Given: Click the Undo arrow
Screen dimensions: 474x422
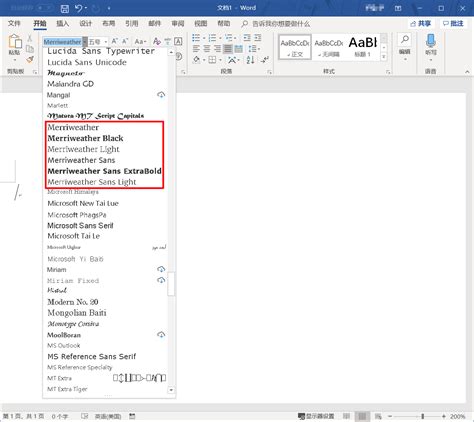Looking at the screenshot, I should [x=79, y=8].
